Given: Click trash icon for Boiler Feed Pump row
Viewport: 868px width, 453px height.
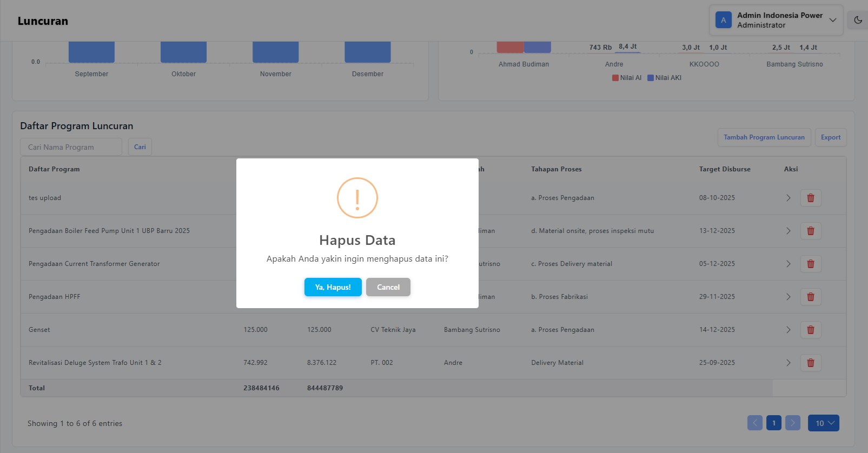Looking at the screenshot, I should [810, 231].
